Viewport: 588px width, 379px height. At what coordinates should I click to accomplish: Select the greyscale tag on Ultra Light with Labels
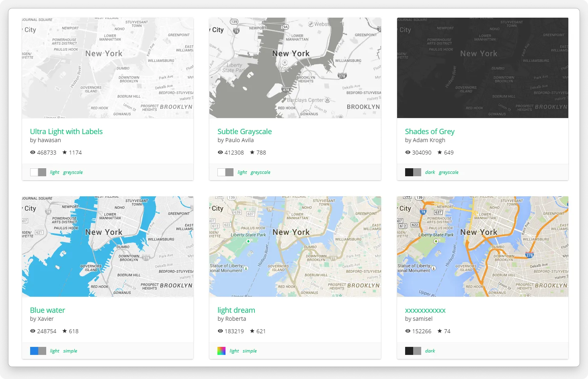[73, 172]
